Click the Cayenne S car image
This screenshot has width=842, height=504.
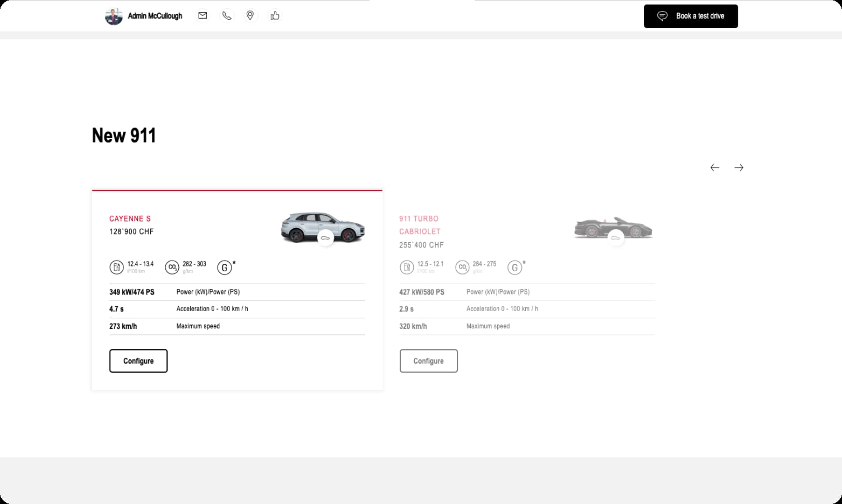point(322,227)
